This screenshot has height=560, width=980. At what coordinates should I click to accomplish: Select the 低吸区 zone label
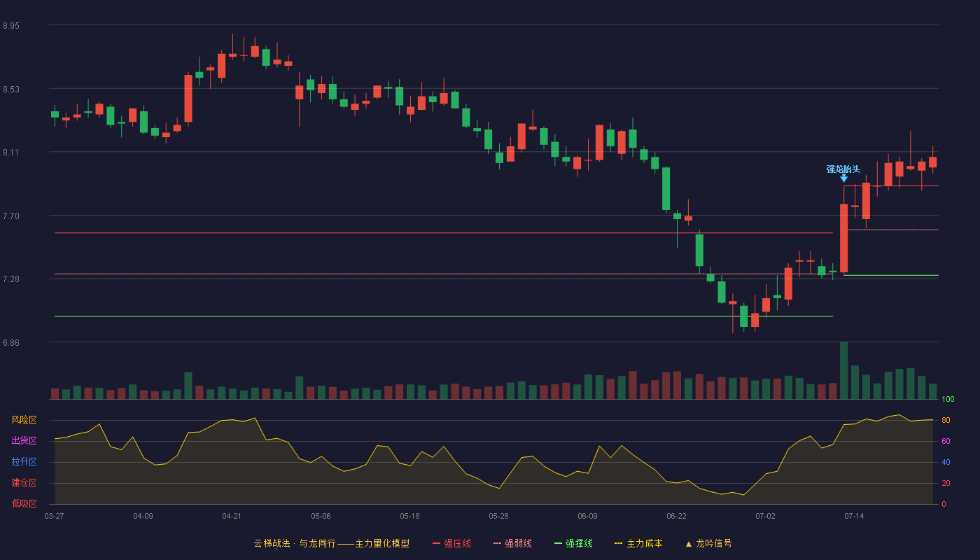(x=24, y=504)
